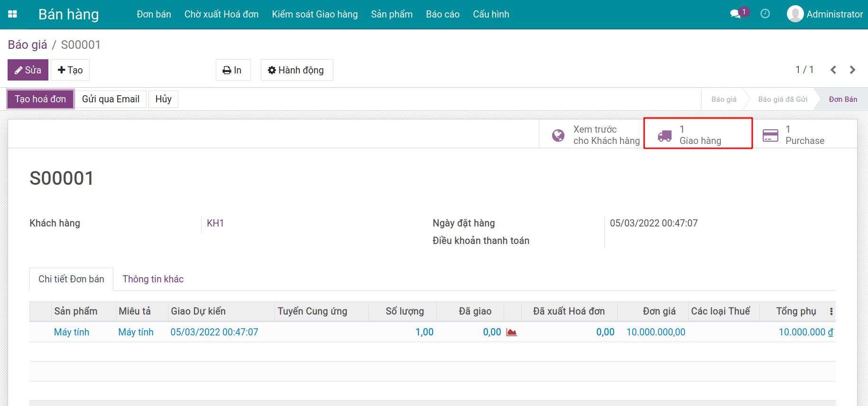This screenshot has width=868, height=406.
Task: Switch to Thông tin khác tab
Action: click(153, 279)
